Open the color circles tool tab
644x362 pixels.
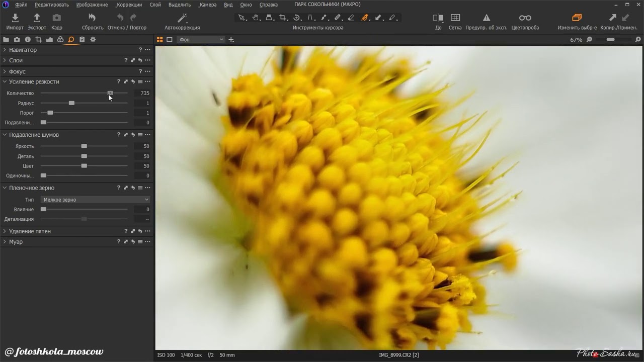60,39
